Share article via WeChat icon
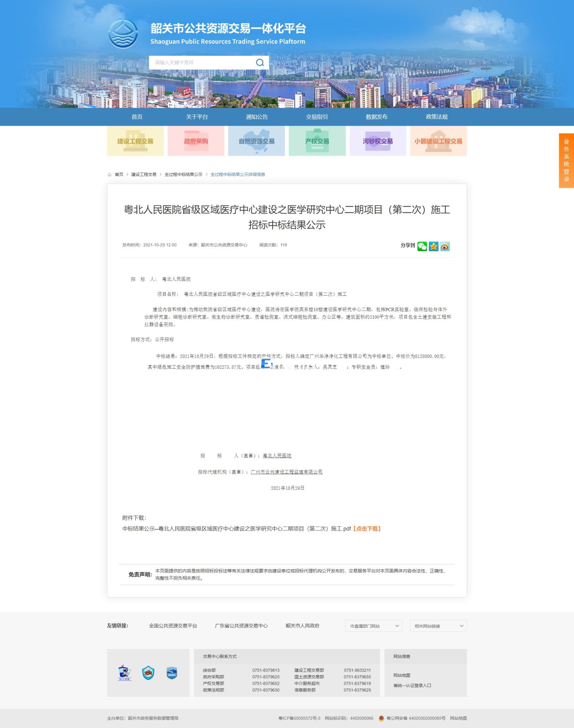 click(422, 246)
